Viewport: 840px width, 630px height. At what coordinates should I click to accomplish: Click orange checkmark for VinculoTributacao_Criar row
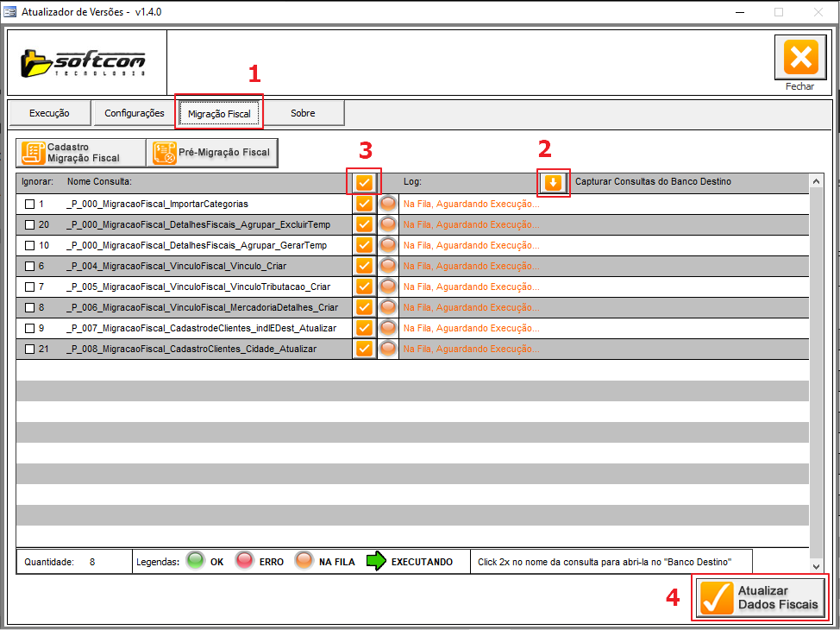(x=364, y=287)
